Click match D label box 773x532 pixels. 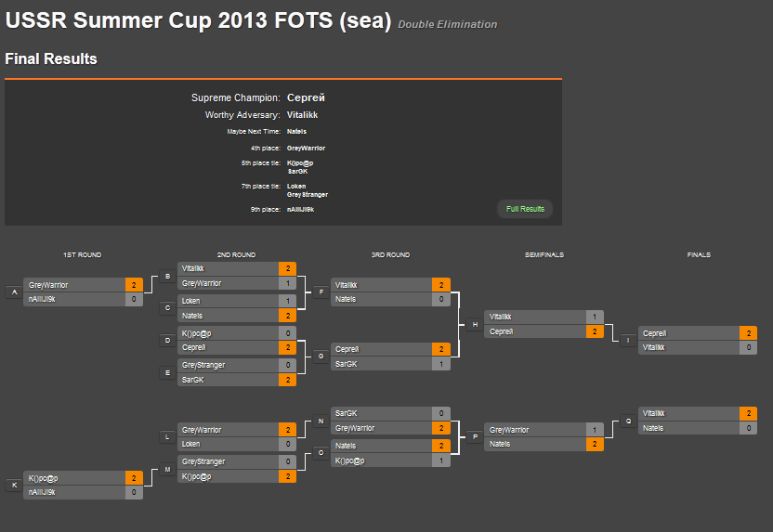click(x=167, y=341)
